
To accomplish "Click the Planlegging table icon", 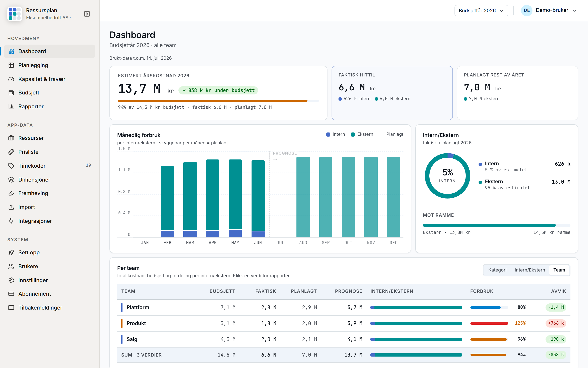I will (11, 65).
